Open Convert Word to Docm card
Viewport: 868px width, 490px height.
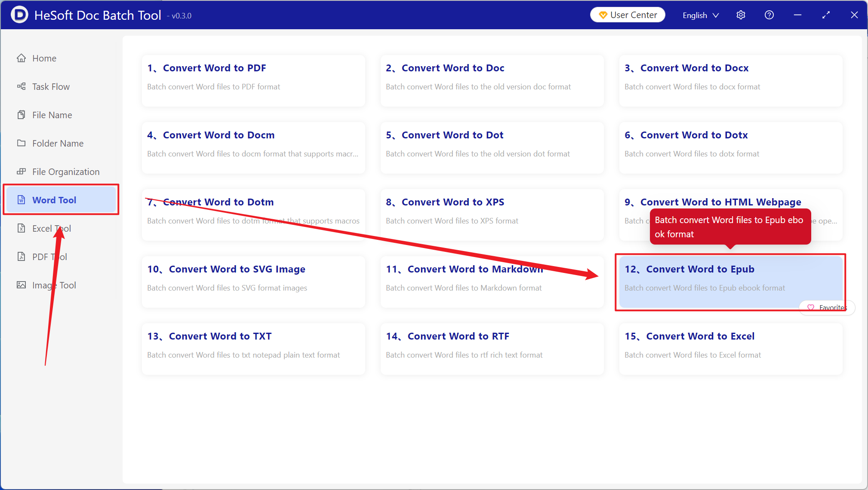(253, 148)
